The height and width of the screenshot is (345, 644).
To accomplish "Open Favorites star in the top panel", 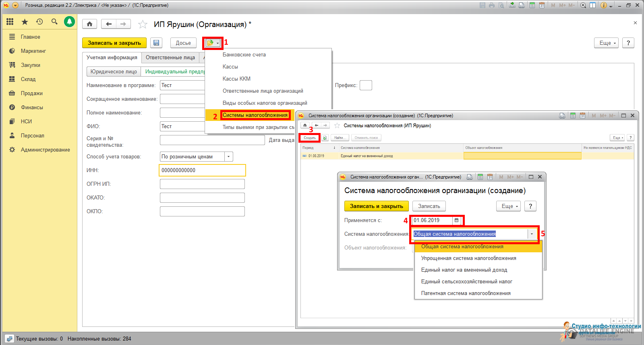I will 25,22.
